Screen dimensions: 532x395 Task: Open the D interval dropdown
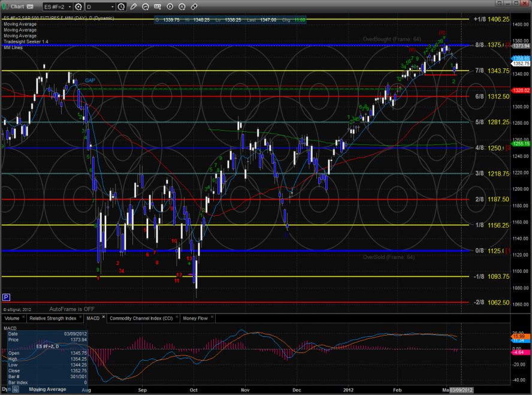pyautogui.click(x=100, y=7)
